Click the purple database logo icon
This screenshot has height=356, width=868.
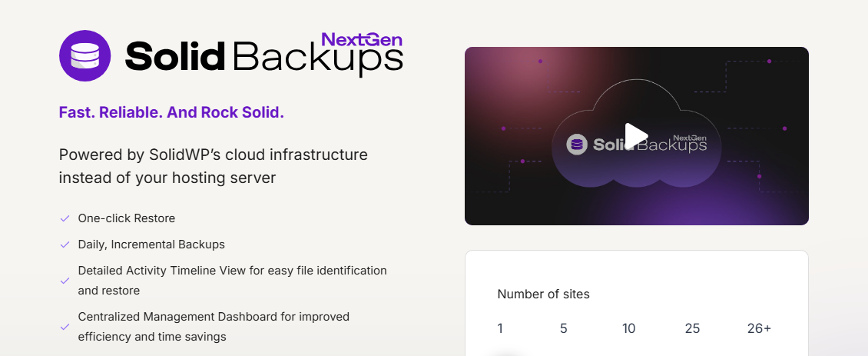85,55
